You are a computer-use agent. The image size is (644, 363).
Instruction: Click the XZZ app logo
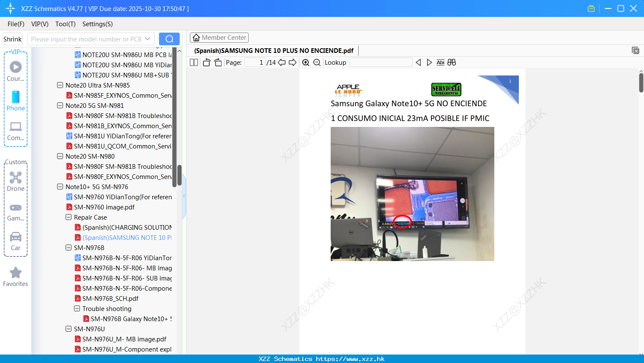(11, 8)
